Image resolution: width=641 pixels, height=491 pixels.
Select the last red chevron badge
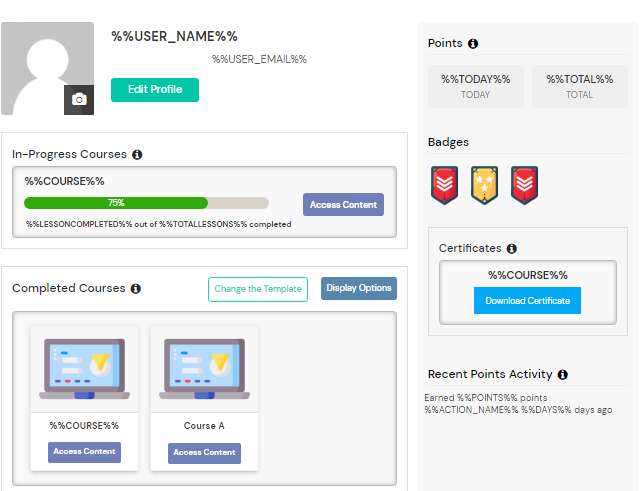(x=524, y=185)
